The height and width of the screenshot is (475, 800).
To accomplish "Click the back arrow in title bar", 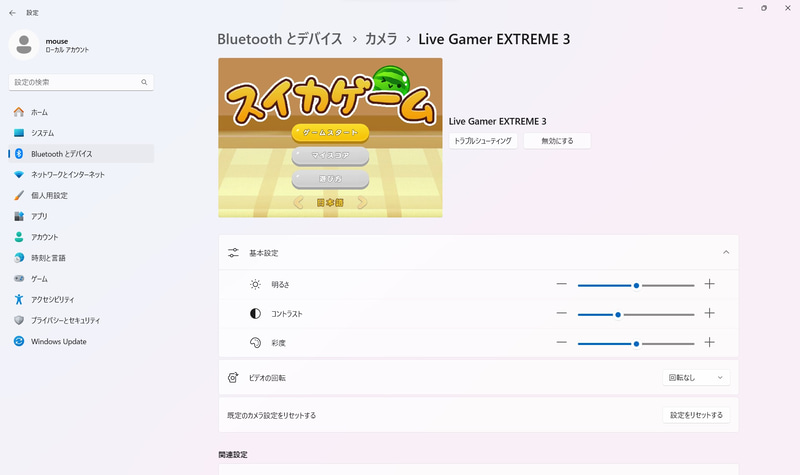I will (12, 13).
